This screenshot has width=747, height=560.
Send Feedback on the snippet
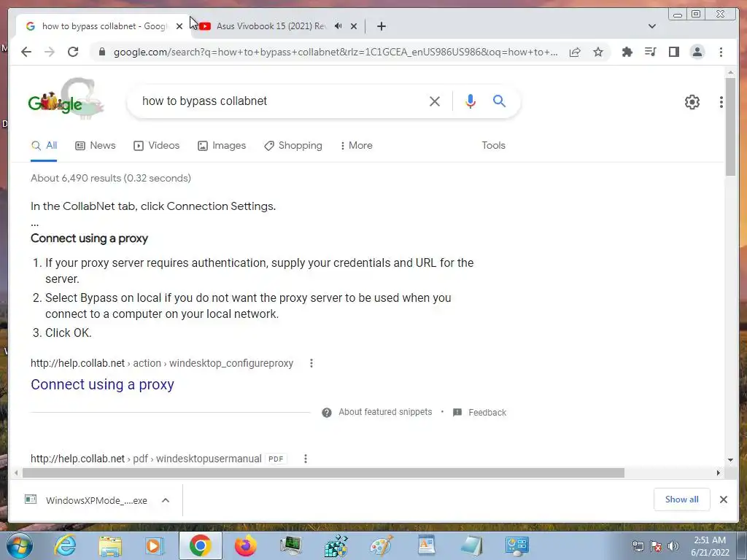pyautogui.click(x=487, y=413)
